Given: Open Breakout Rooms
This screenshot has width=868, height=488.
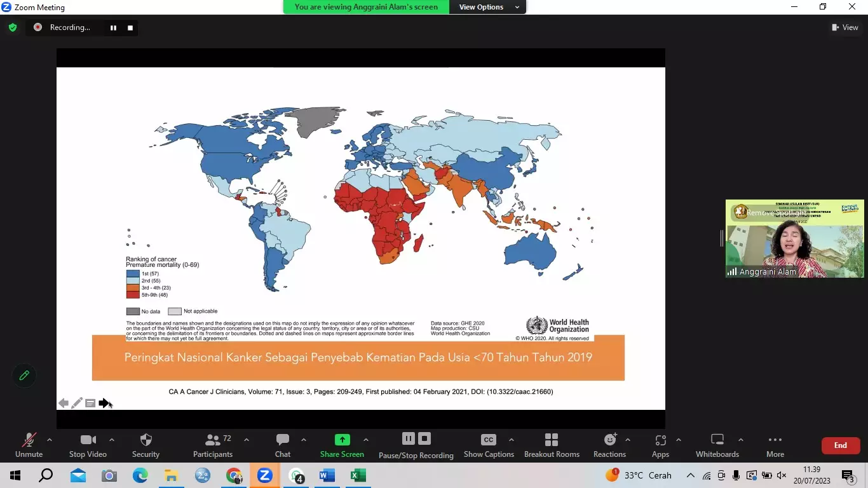Looking at the screenshot, I should (552, 445).
